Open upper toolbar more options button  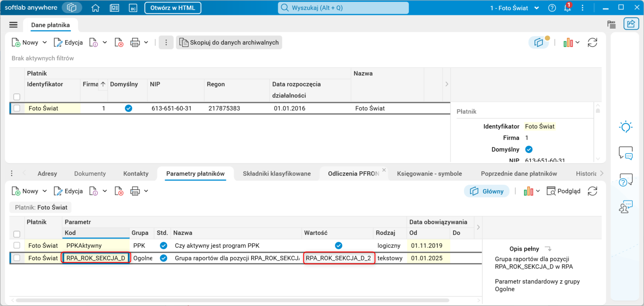[166, 42]
